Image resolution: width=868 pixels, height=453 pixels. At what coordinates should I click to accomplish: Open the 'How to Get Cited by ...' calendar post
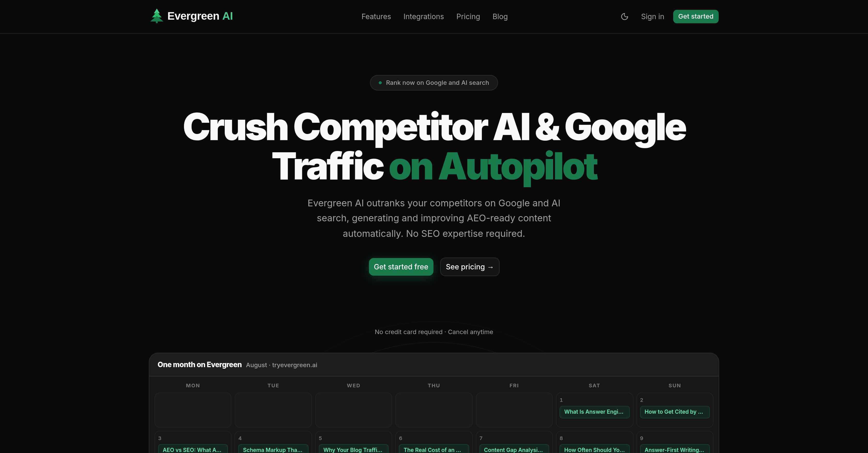point(675,412)
